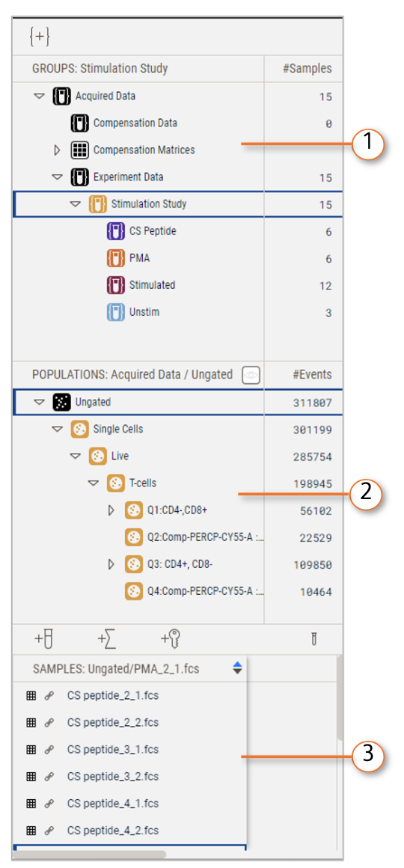Click the add statistic sigma icon
404x868 pixels.
(x=107, y=639)
